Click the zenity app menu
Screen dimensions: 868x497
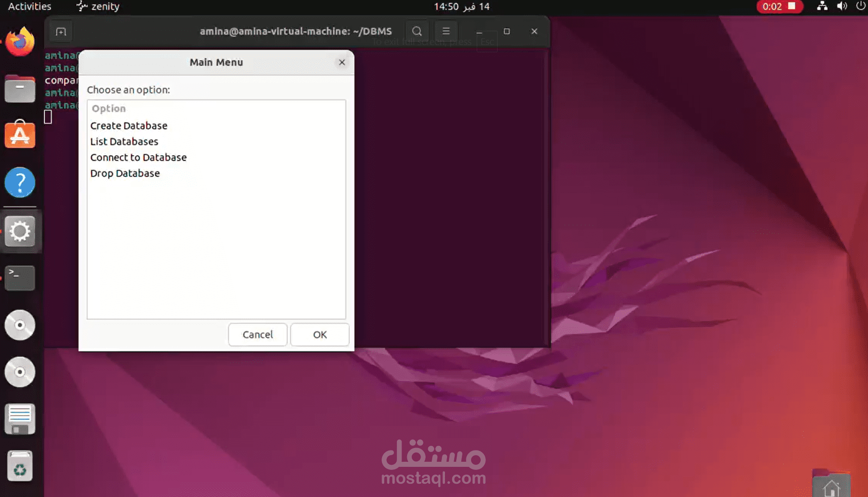pos(97,7)
